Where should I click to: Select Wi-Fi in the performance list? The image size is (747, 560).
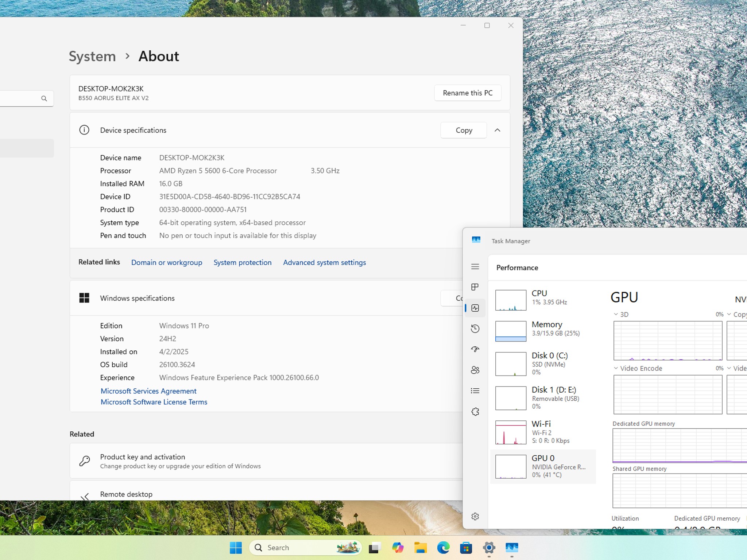coord(543,432)
